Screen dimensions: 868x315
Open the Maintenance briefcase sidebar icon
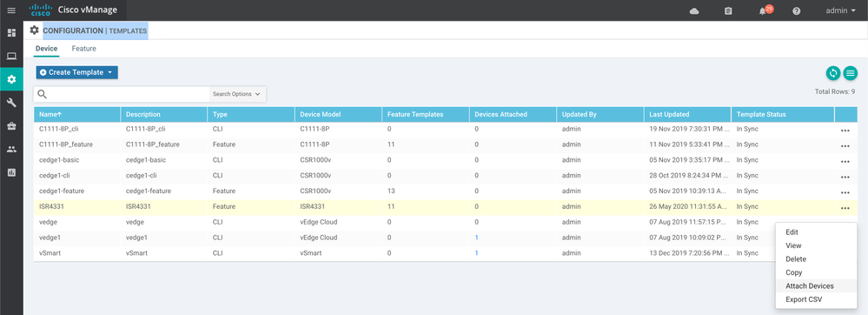pyautogui.click(x=11, y=126)
